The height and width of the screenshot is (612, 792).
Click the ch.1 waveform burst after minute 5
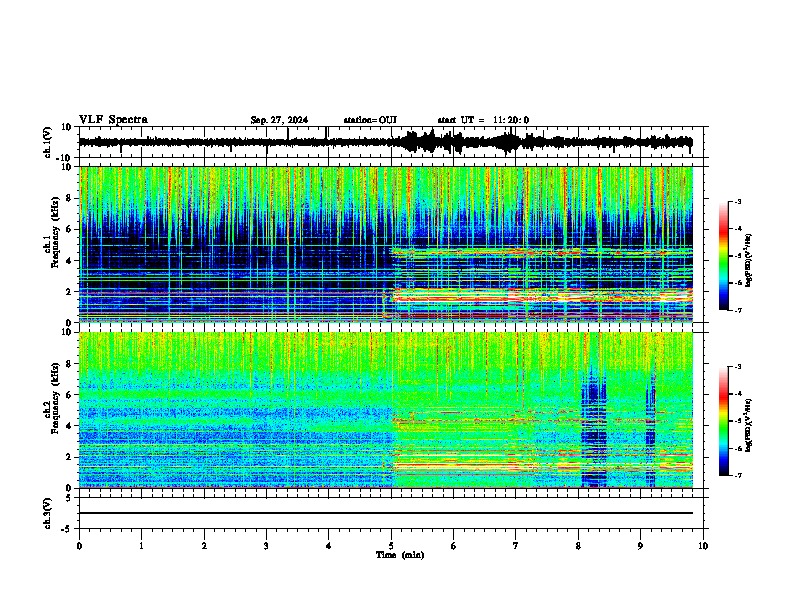[434, 141]
